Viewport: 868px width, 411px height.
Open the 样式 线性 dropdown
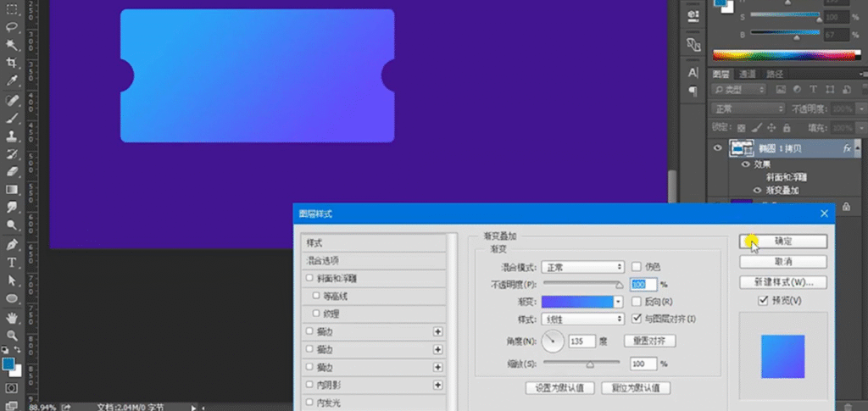583,319
